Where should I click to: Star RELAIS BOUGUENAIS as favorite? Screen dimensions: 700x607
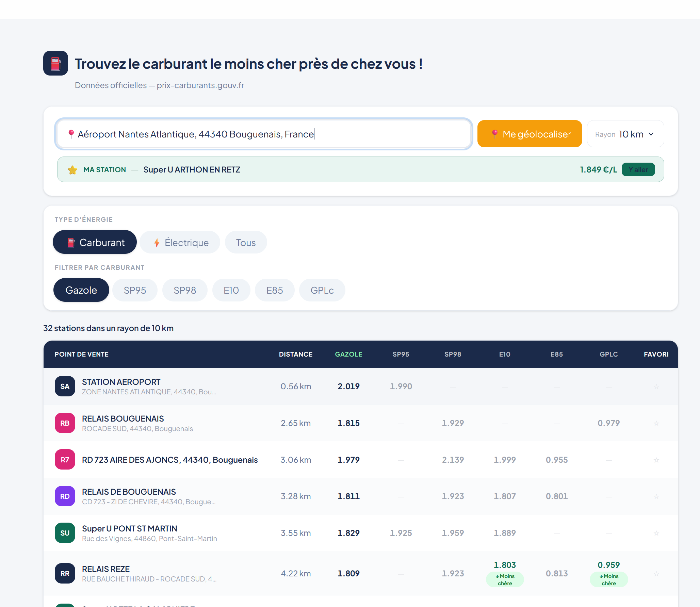656,423
